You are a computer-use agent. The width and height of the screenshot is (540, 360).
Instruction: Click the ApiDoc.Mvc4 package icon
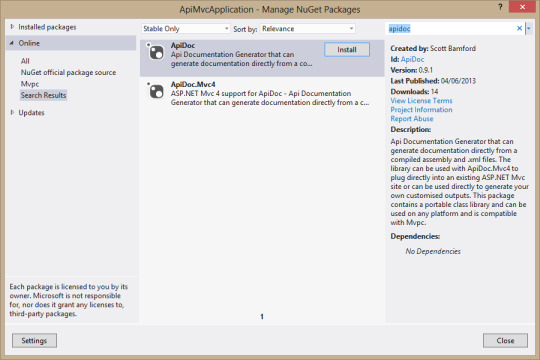click(x=155, y=91)
